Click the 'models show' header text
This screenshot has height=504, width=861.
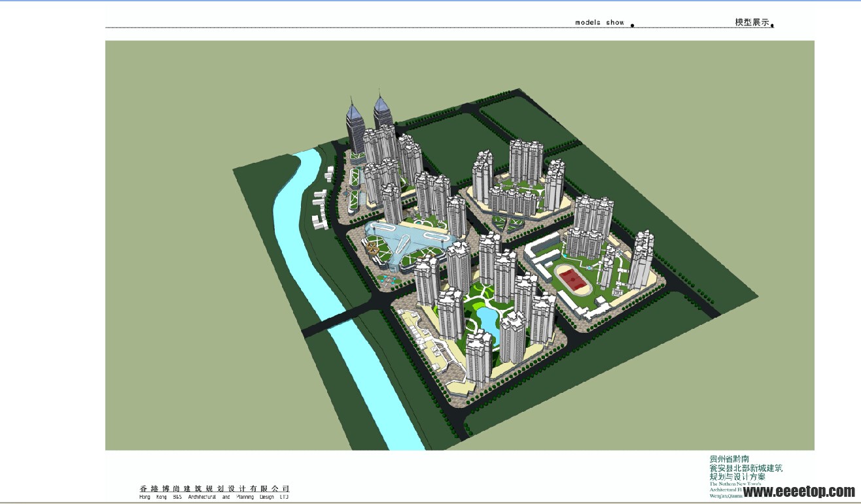pyautogui.click(x=600, y=22)
